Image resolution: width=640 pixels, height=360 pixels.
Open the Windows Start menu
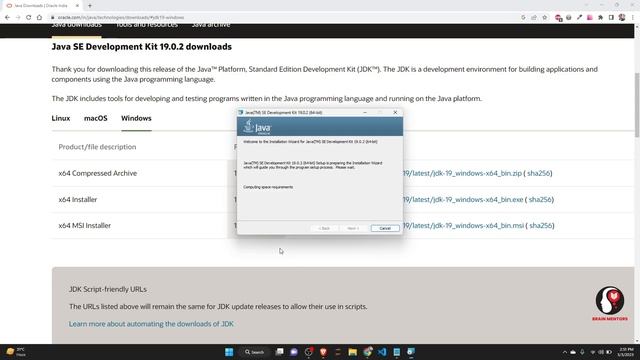pos(229,352)
